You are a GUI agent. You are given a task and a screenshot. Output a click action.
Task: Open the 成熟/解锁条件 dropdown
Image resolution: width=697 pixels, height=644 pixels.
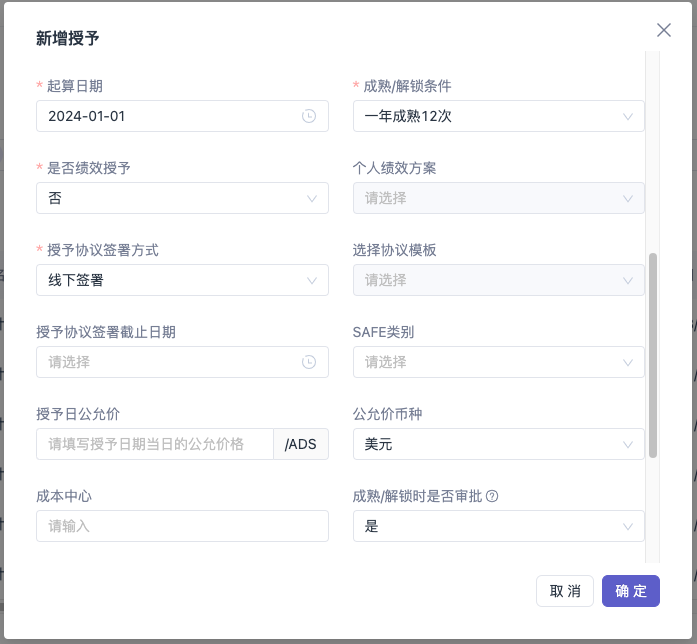click(x=498, y=116)
